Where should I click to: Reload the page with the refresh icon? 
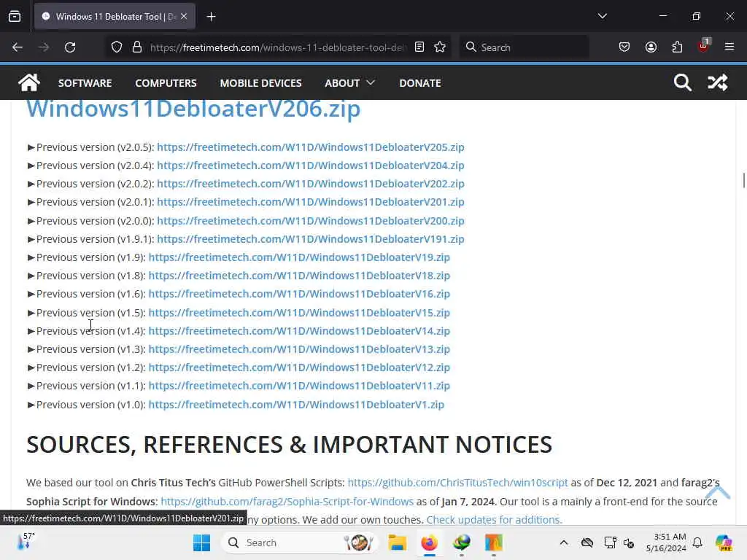[70, 47]
